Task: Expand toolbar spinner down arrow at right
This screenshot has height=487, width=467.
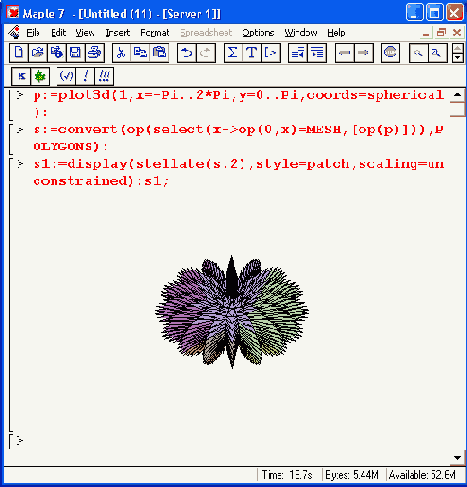Action: 458,58
